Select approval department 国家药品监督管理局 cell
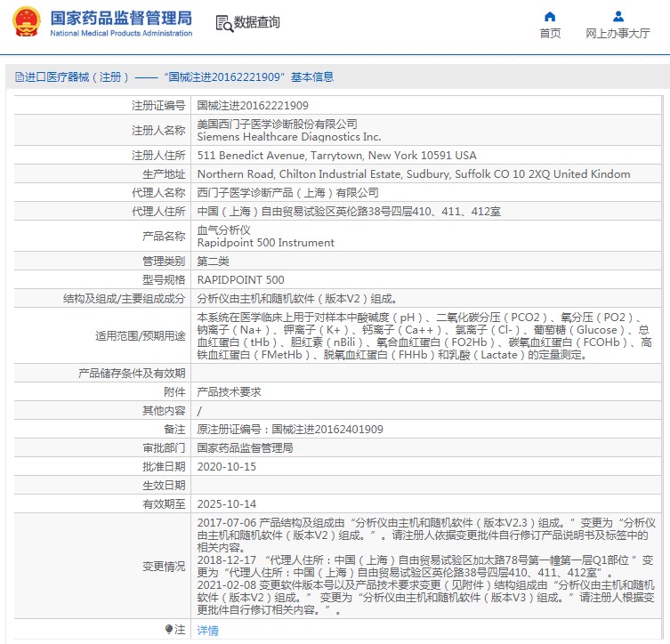 pyautogui.click(x=245, y=448)
